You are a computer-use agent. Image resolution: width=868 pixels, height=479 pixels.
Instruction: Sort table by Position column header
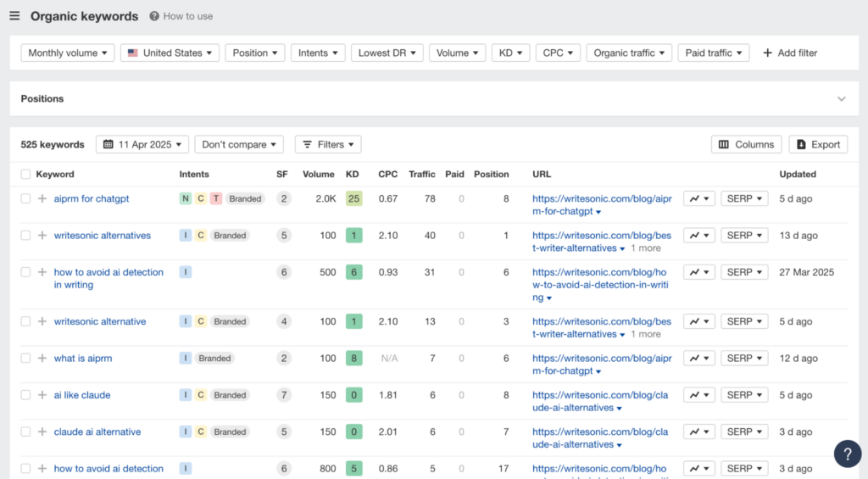pos(491,174)
